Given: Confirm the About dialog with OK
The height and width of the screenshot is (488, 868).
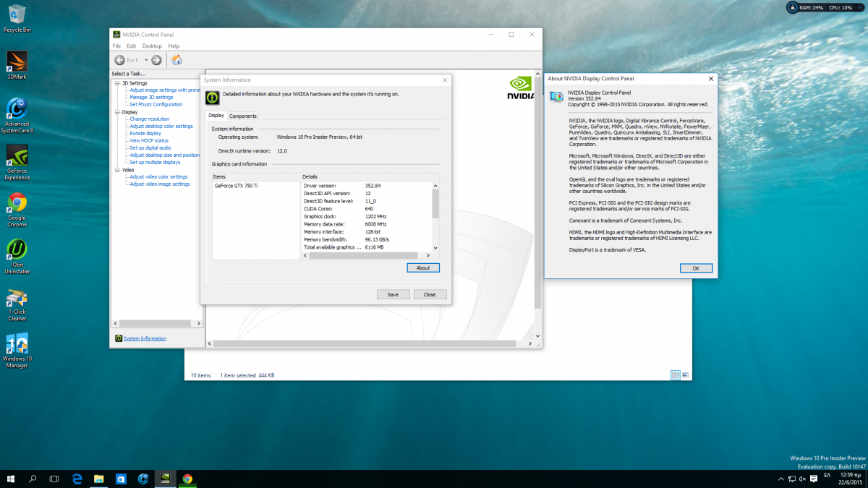Looking at the screenshot, I should click(x=696, y=268).
